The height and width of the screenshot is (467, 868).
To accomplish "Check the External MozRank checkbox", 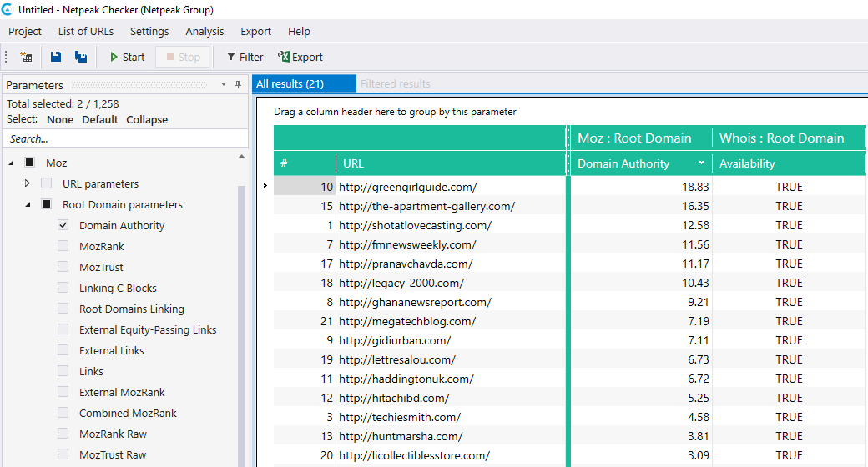I will coord(63,392).
